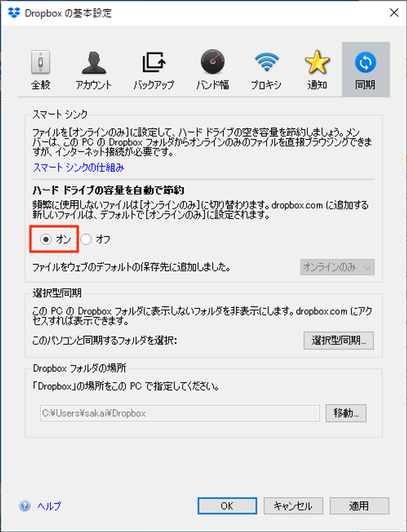Click the 選択型同期 group label
Image resolution: width=407 pixels, height=532 pixels.
[x=57, y=293]
